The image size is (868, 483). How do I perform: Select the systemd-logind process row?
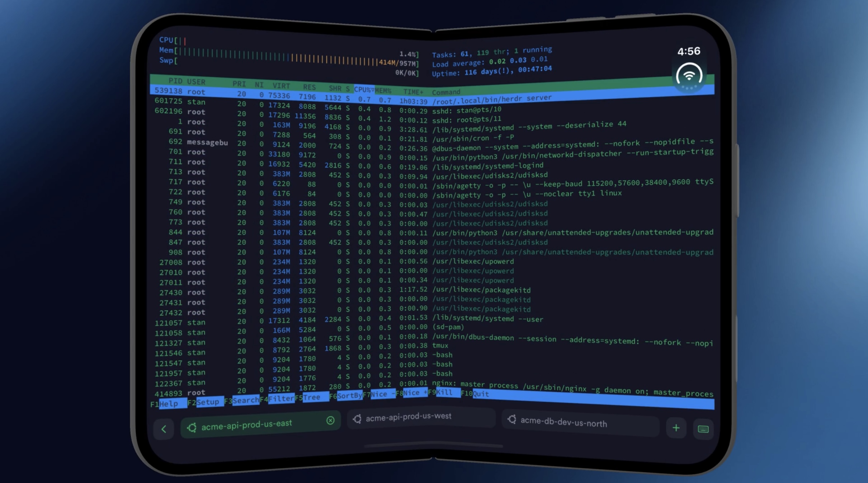pos(432,166)
